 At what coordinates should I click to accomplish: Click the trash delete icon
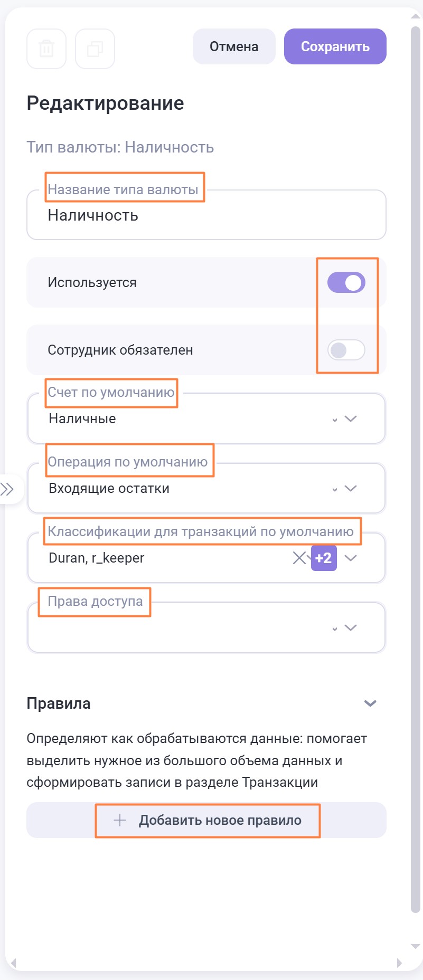46,49
